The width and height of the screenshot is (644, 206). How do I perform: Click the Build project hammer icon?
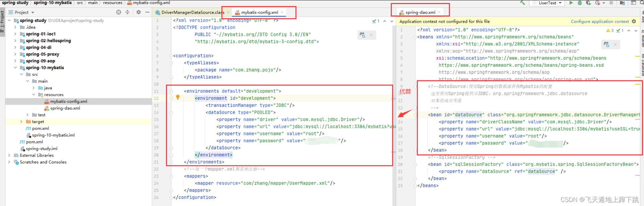coord(523,3)
